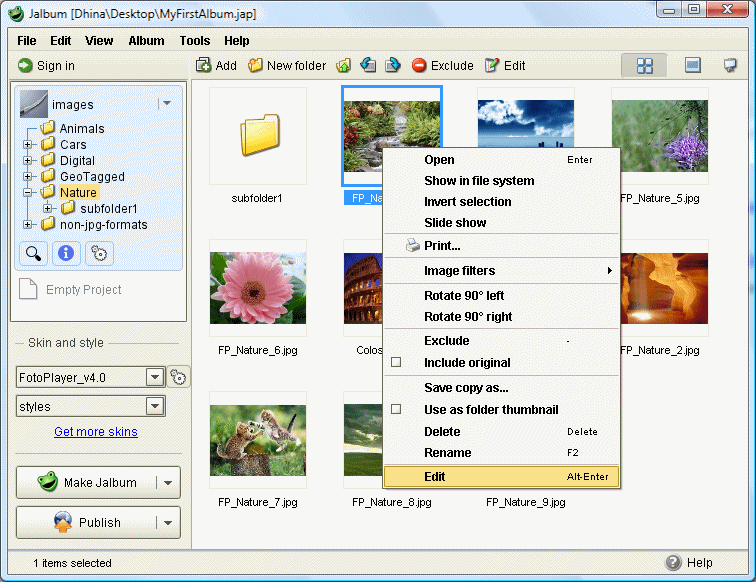Click the printer icon beside Print

[x=413, y=245]
